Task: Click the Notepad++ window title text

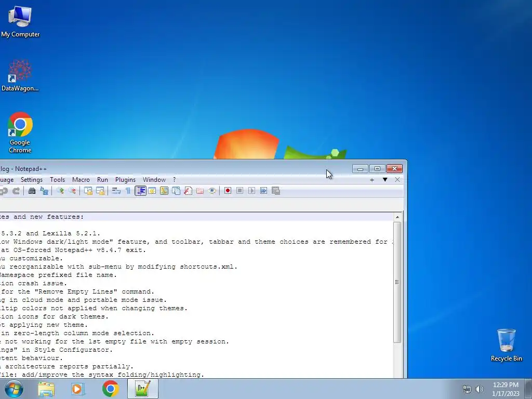Action: (x=23, y=169)
